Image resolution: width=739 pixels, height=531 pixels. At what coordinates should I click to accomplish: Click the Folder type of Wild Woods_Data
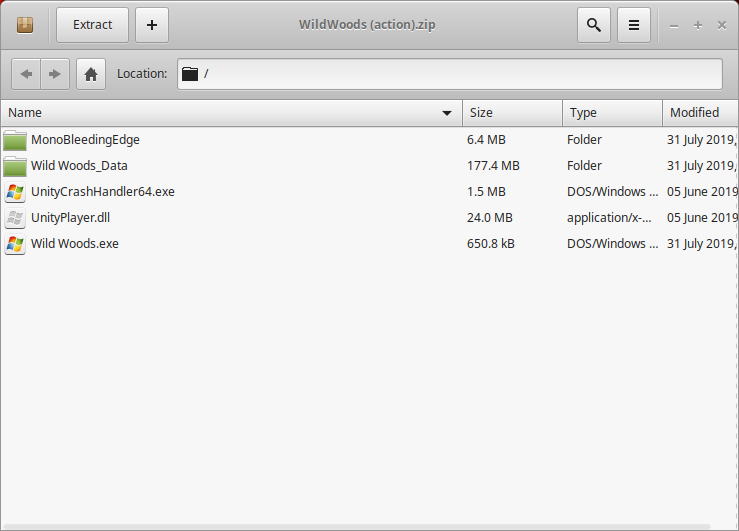[x=584, y=166]
